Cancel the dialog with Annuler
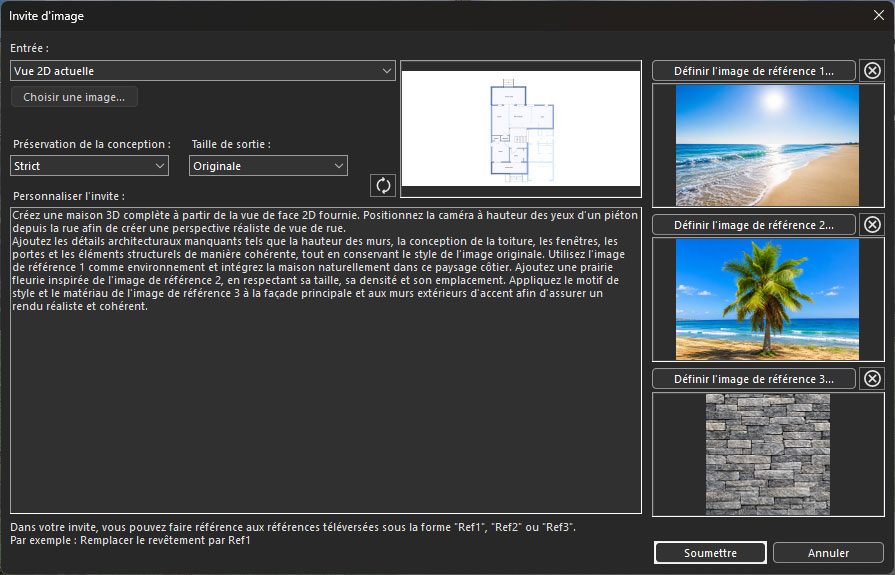The image size is (895, 575). tap(828, 553)
